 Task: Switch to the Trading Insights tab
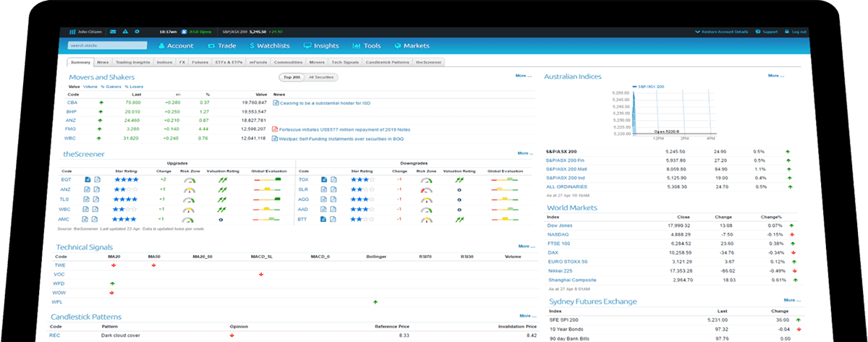point(132,63)
